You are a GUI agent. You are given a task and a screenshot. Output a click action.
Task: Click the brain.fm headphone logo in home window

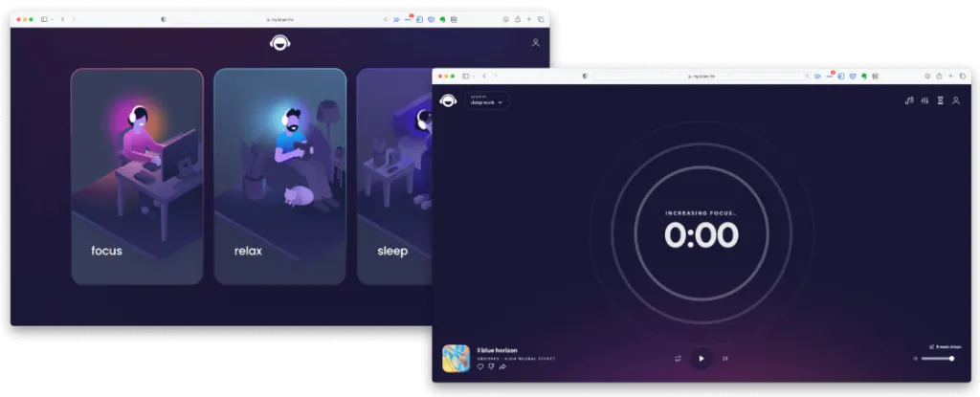click(x=280, y=42)
